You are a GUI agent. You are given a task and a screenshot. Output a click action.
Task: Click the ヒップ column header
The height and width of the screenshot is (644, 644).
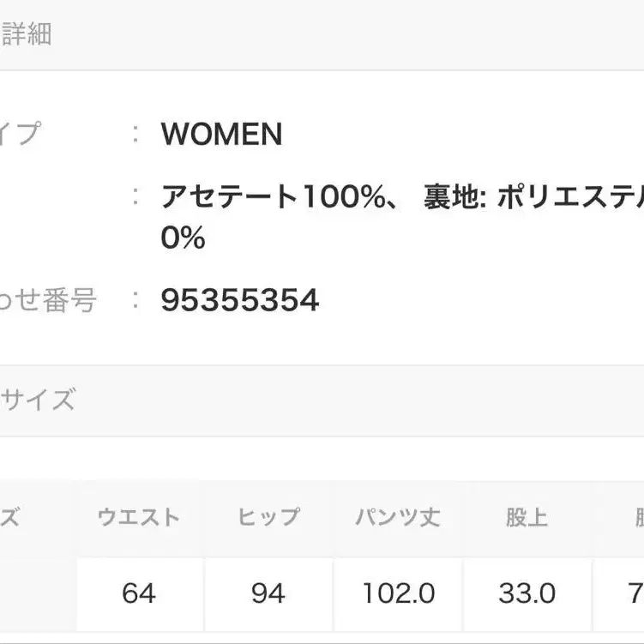[268, 517]
